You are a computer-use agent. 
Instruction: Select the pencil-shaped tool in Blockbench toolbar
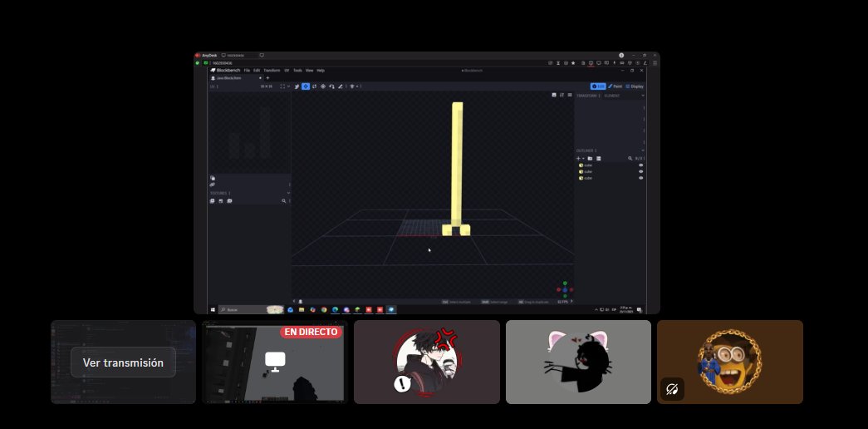coord(341,86)
